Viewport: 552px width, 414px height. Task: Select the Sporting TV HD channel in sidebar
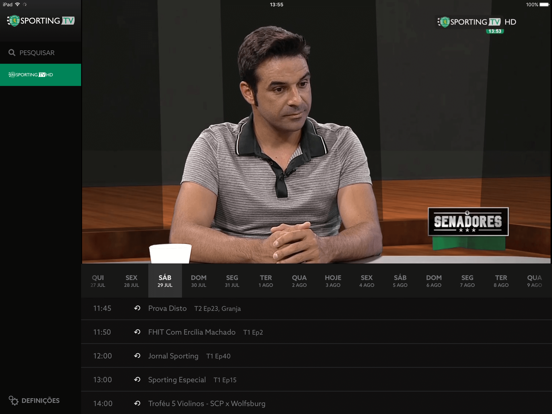[40, 75]
